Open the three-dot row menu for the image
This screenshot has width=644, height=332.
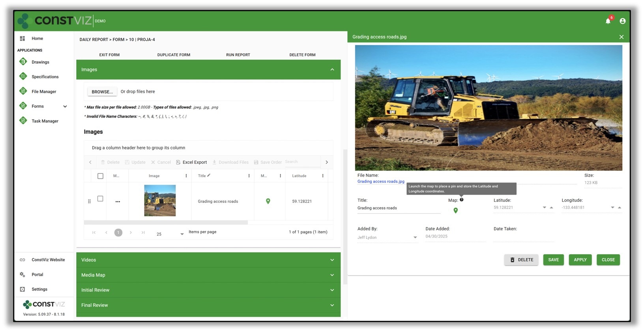[118, 202]
